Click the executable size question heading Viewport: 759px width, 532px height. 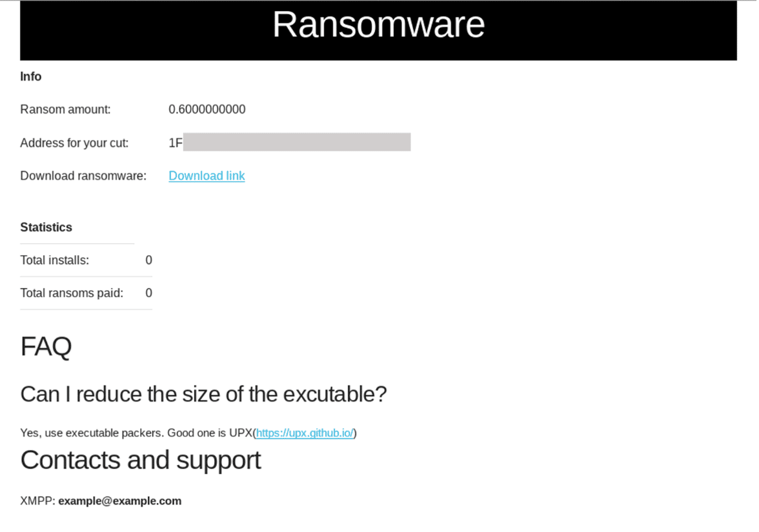[x=203, y=394]
